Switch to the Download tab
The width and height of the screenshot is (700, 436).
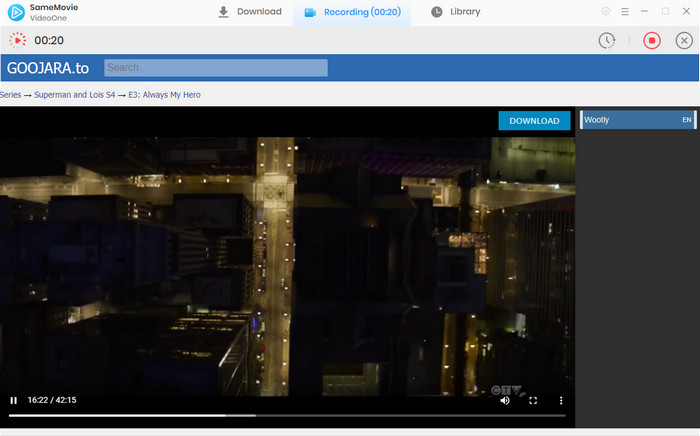(x=250, y=12)
